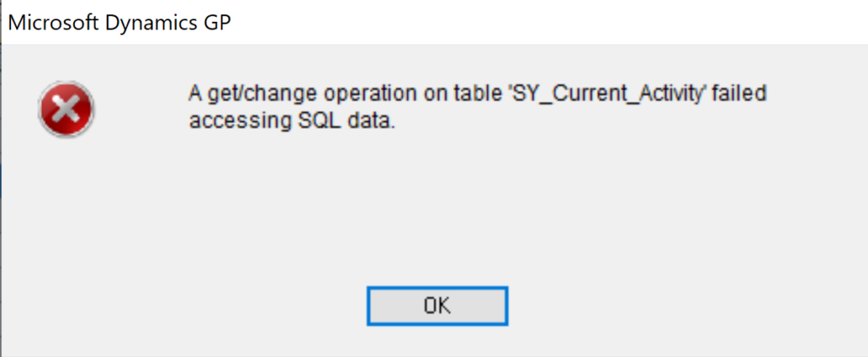Image resolution: width=868 pixels, height=357 pixels.
Task: Click the red error X icon
Action: [66, 109]
